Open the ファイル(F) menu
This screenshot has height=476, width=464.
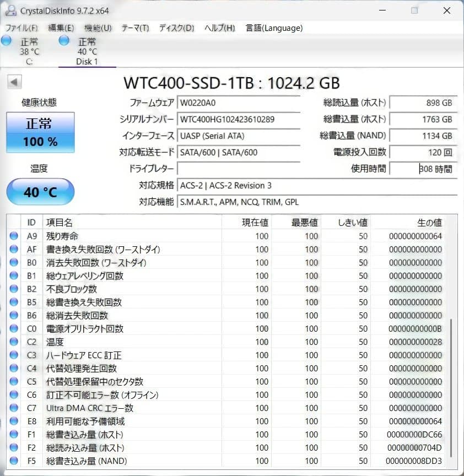tap(21, 28)
